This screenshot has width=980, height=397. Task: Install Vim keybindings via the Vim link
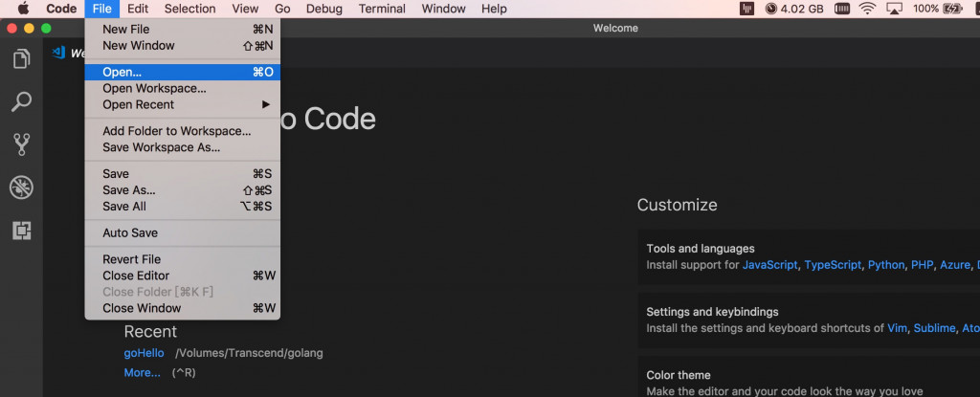pos(898,328)
